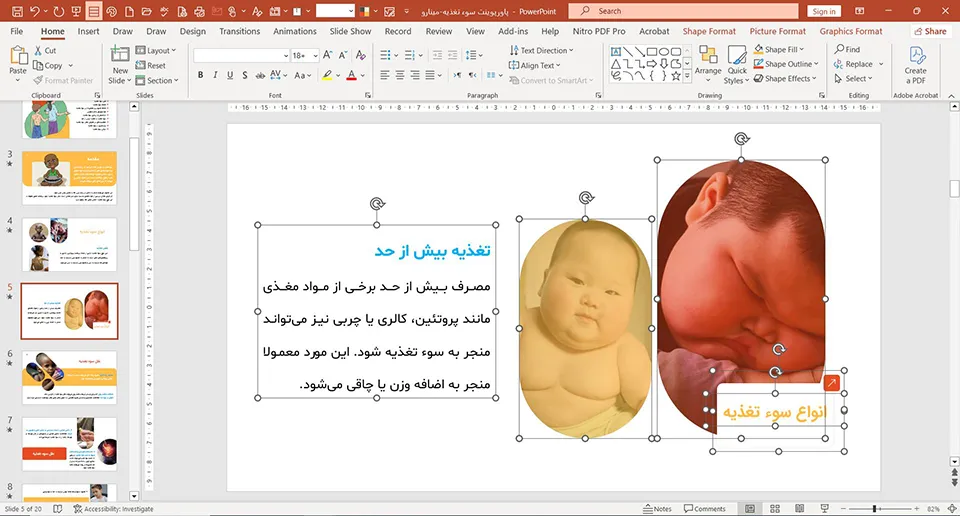This screenshot has width=960, height=516.
Task: Open Align Text dropdown
Action: click(534, 65)
